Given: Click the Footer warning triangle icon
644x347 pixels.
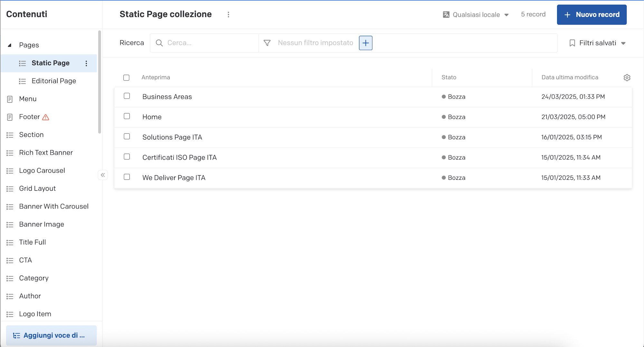Looking at the screenshot, I should click(46, 117).
